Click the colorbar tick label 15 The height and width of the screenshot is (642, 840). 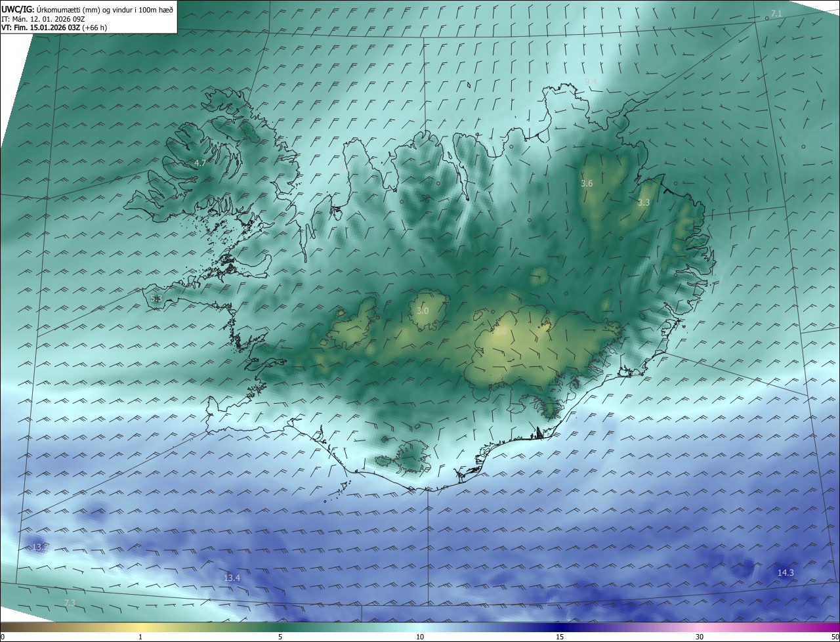coord(560,637)
